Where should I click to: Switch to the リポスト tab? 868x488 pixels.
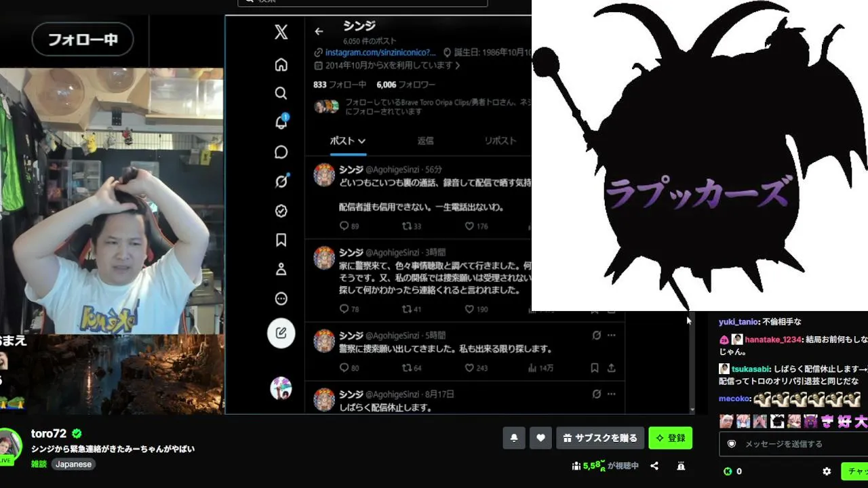(x=500, y=141)
